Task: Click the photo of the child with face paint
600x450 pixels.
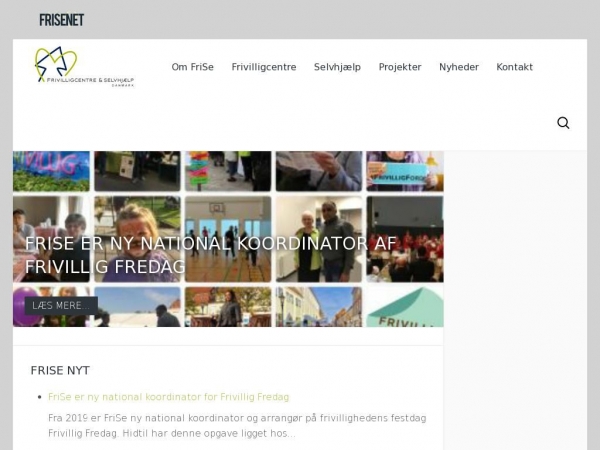Action: click(x=137, y=239)
